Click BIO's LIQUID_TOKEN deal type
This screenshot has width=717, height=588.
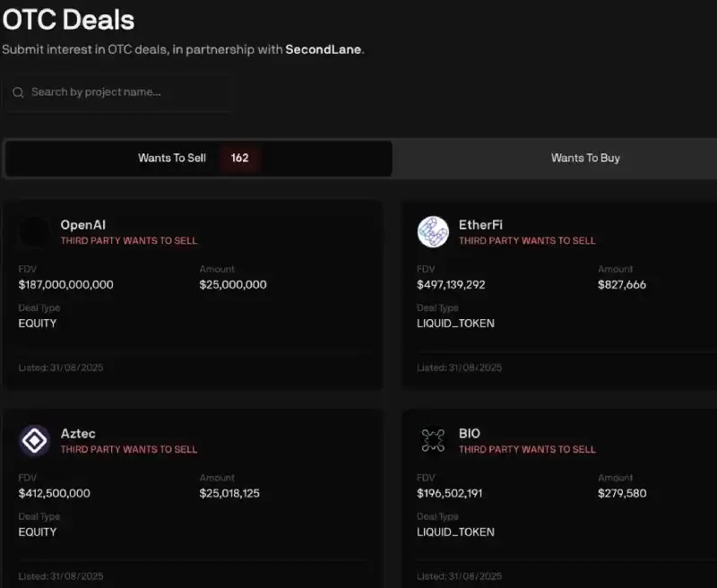[455, 532]
